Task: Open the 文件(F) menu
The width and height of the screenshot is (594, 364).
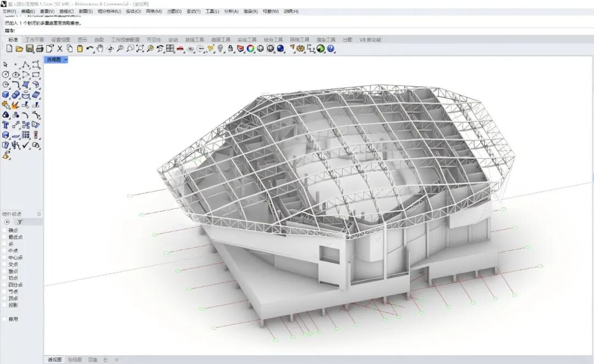Action: [x=10, y=12]
